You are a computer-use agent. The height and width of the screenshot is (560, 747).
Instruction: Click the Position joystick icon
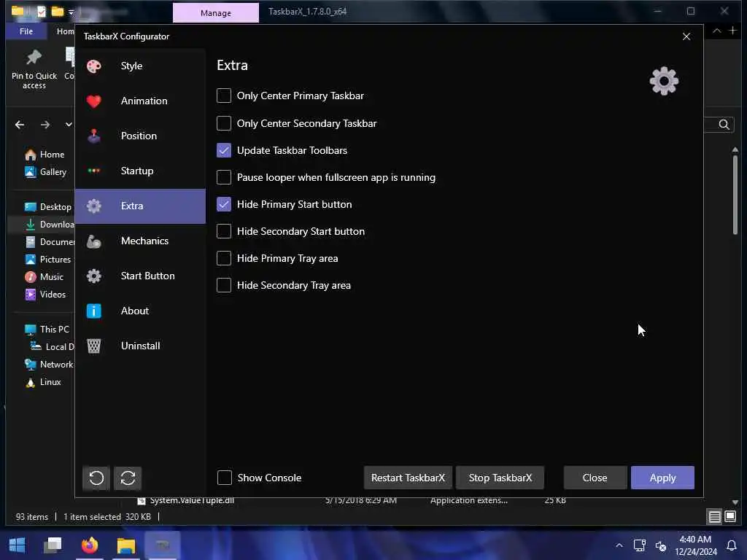point(94,136)
